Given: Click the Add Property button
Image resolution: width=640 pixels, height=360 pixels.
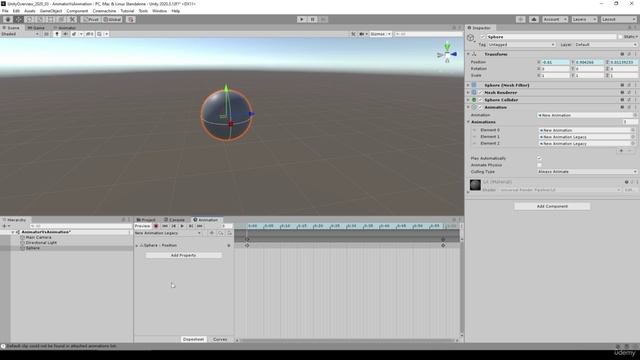Looking at the screenshot, I should pos(183,255).
